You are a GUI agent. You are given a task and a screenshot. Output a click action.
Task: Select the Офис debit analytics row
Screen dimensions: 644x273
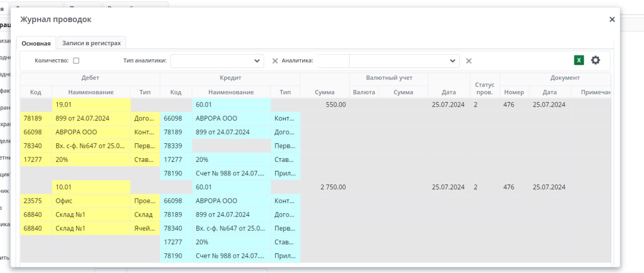pyautogui.click(x=91, y=201)
